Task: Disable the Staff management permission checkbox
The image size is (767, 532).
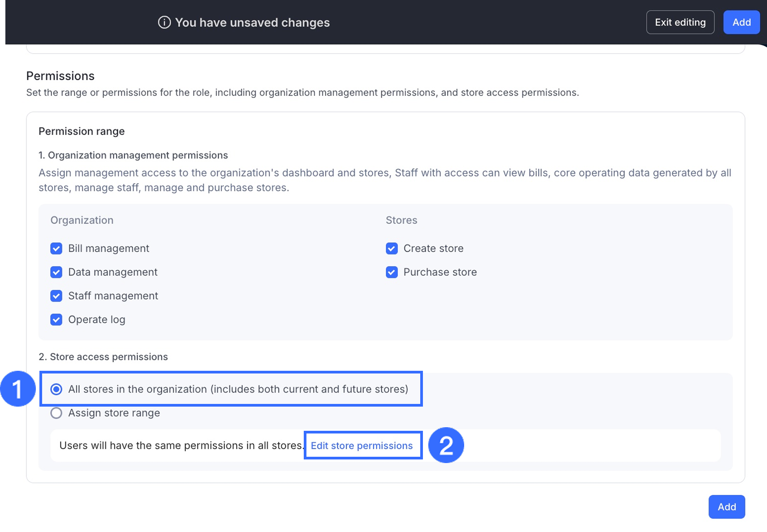Action: coord(56,296)
